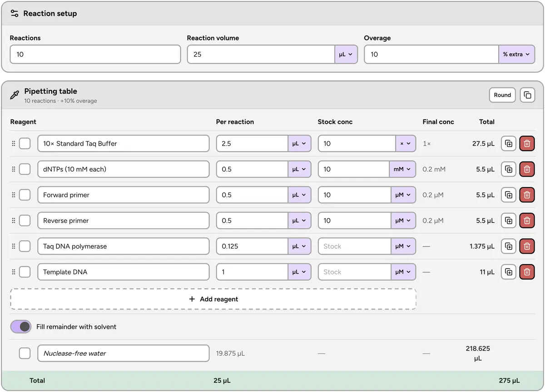545x392 pixels.
Task: Delete the dNTPs (10 mM each) row
Action: pos(527,169)
